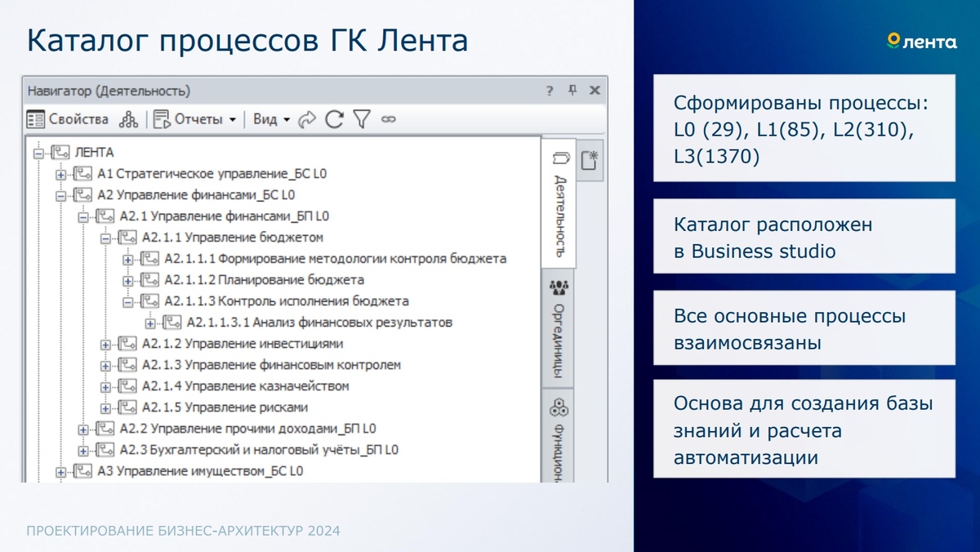
Task: Switch to the Функционал side tab
Action: pos(559,437)
